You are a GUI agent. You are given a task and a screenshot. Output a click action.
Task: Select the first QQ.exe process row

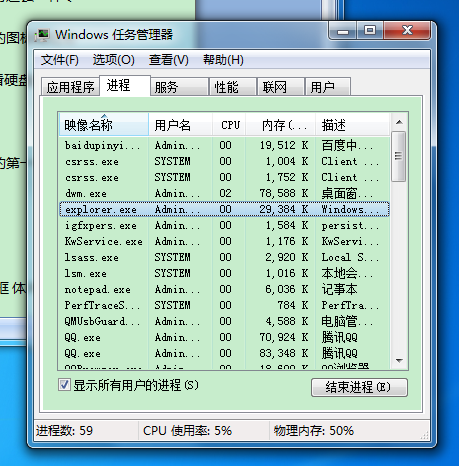click(x=224, y=337)
